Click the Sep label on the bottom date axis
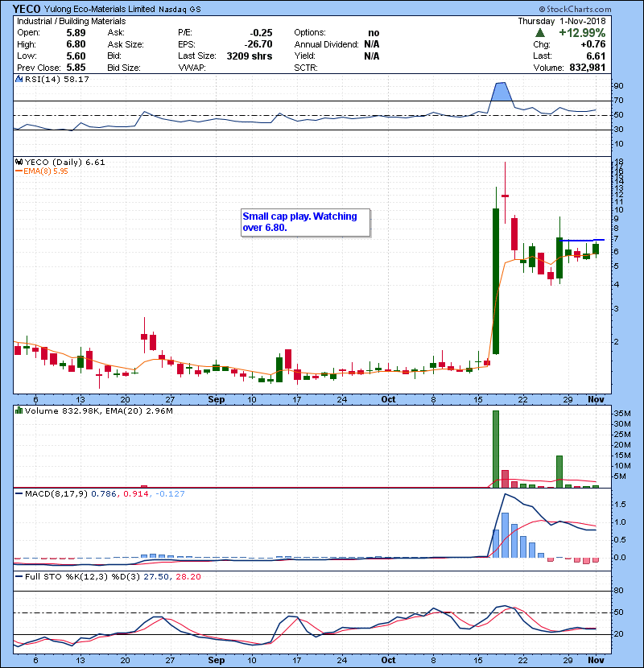 click(216, 660)
